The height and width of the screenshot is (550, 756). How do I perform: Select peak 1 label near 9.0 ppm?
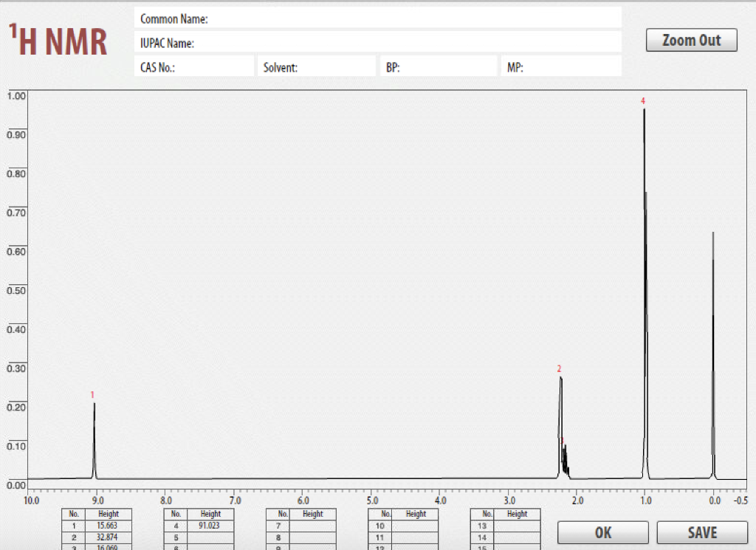click(x=92, y=395)
